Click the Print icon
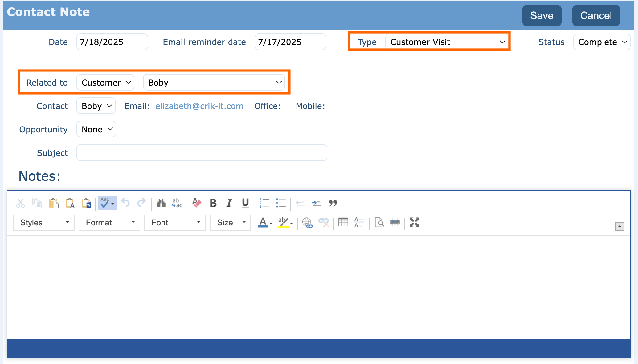This screenshot has height=364, width=638. point(395,222)
